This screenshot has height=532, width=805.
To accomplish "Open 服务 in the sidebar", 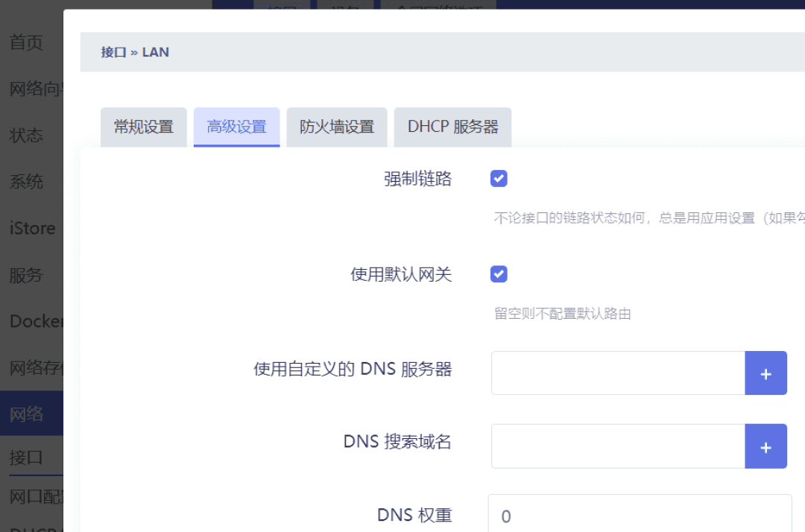I will point(26,275).
